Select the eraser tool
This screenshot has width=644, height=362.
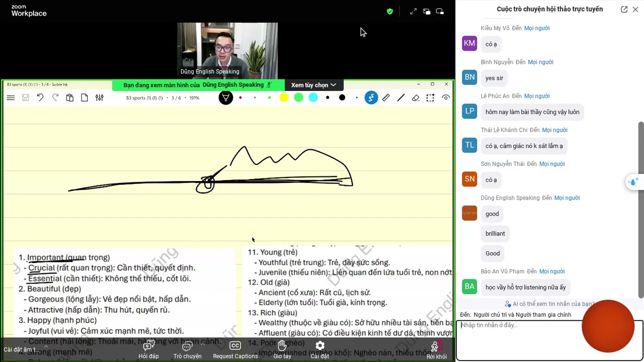point(416,98)
